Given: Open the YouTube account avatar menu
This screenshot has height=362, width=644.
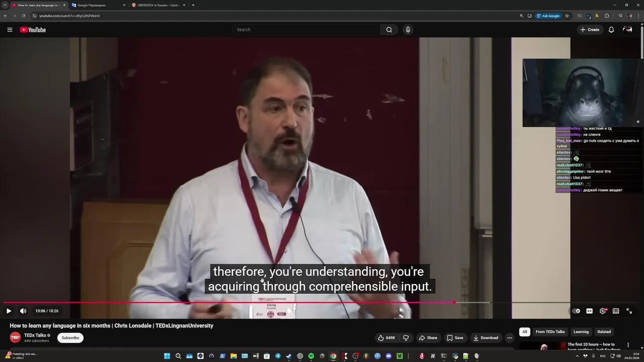Looking at the screenshot, I should click(x=627, y=30).
